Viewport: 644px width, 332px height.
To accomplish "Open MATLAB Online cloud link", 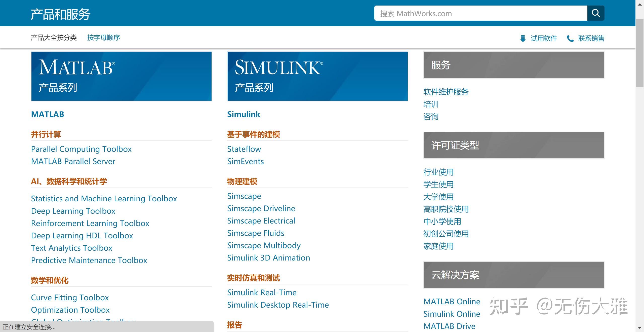I will (x=452, y=302).
